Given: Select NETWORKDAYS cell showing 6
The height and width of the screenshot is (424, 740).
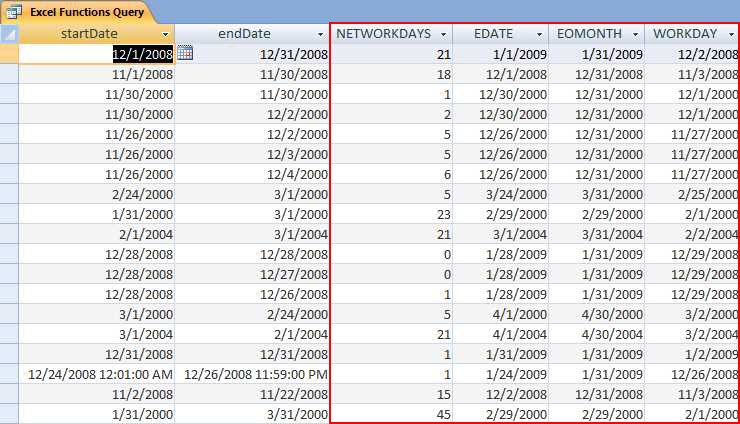Looking at the screenshot, I should click(391, 174).
